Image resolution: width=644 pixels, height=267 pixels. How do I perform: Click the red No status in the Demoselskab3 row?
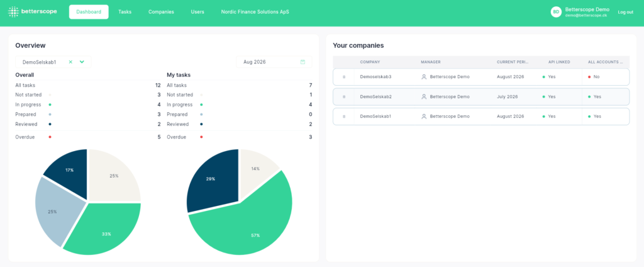[594, 77]
